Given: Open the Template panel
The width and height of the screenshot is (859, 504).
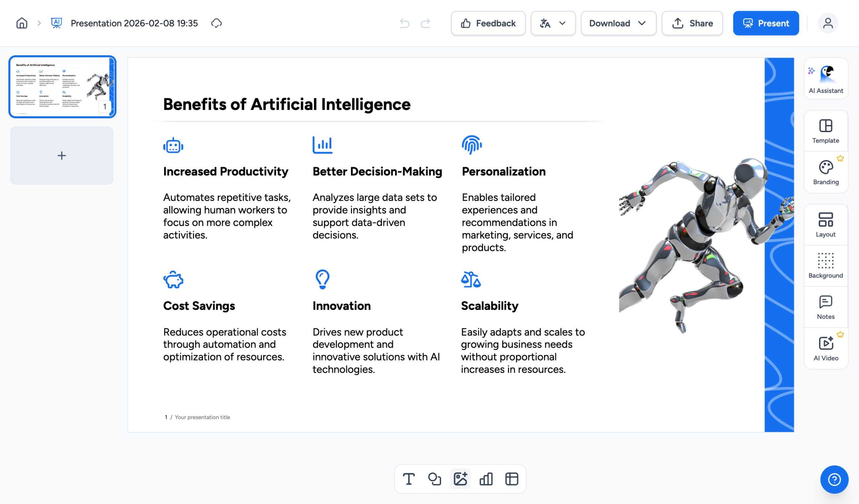Looking at the screenshot, I should click(825, 131).
